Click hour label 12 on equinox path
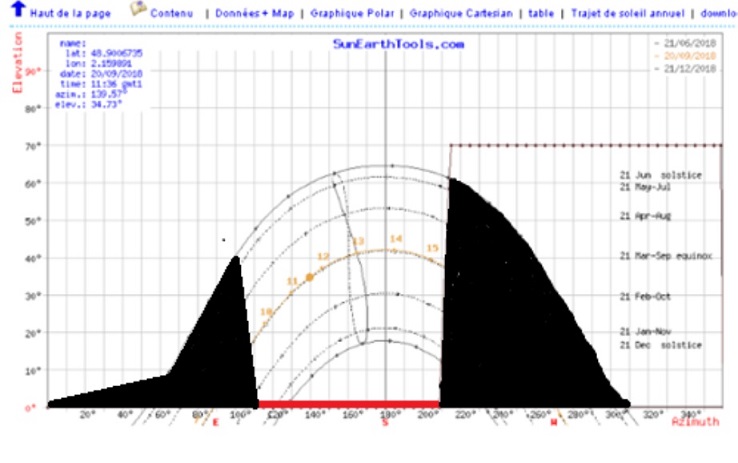The height and width of the screenshot is (463, 738). click(x=323, y=256)
